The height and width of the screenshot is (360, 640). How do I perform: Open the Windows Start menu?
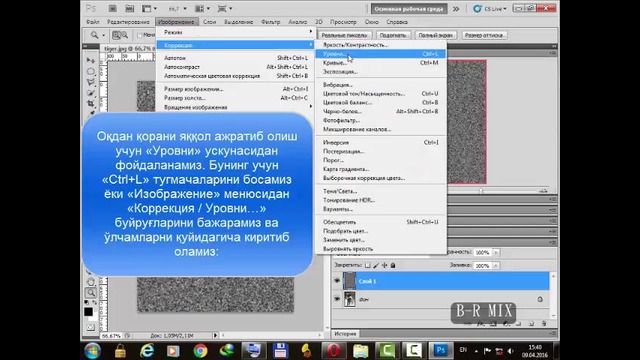93,350
